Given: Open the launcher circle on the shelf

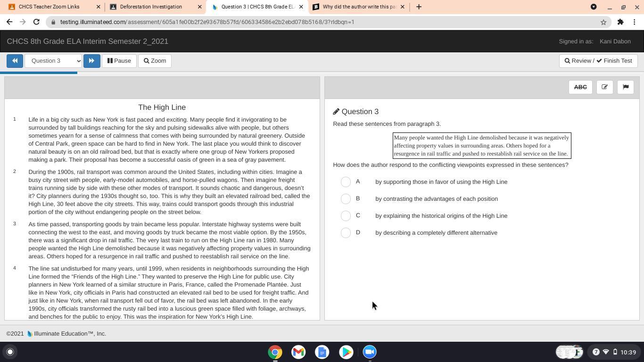Looking at the screenshot, I should coord(10,352).
